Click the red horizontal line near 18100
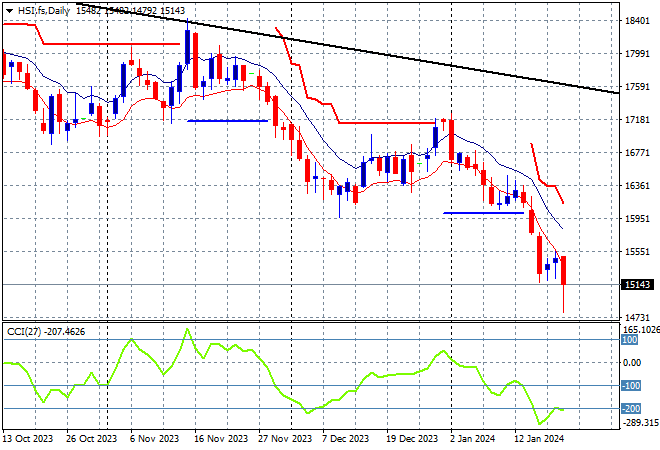660x450 pixels. point(110,44)
